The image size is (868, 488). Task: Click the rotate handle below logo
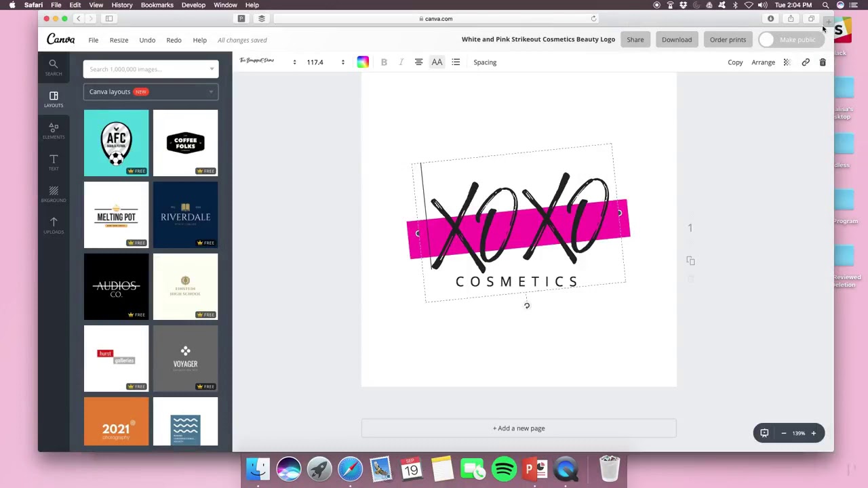coord(527,306)
